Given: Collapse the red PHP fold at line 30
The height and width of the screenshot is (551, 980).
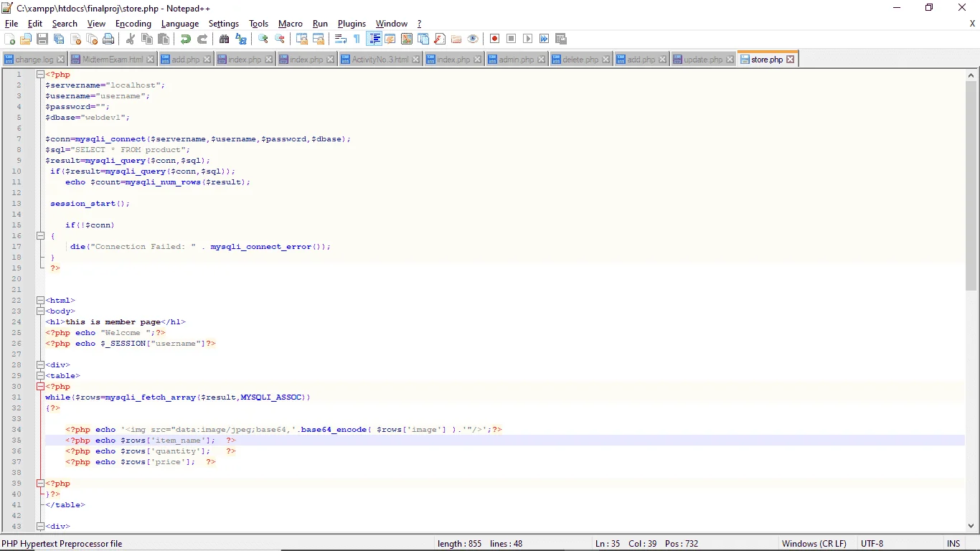Looking at the screenshot, I should [x=40, y=387].
